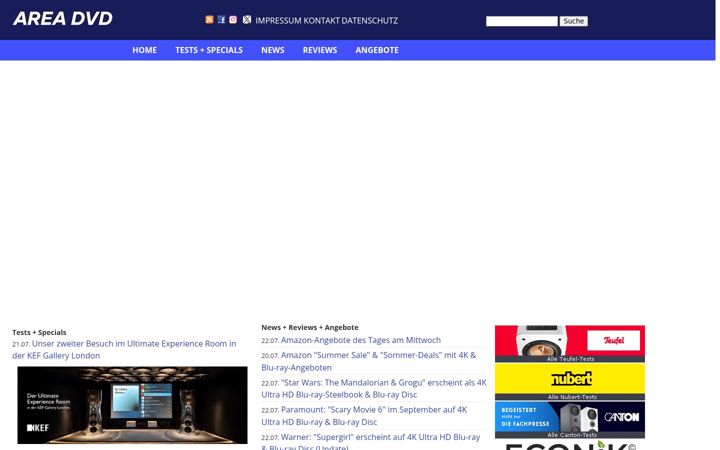Open Warner Supergirl 4K article link
The image size is (720, 450).
pos(371,442)
